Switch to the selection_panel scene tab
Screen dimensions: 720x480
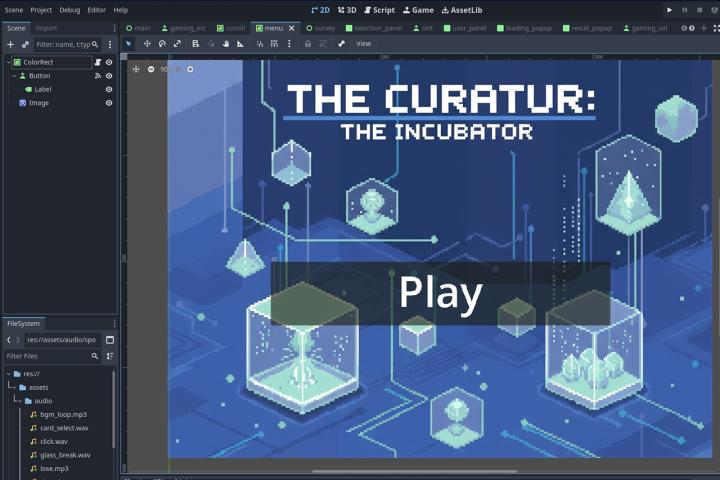[374, 28]
